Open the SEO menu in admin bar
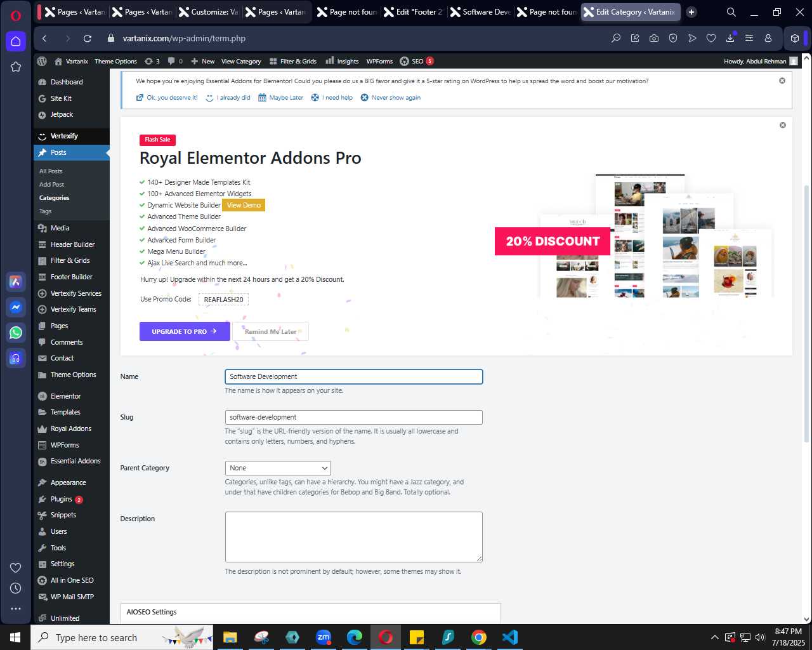This screenshot has width=812, height=650. 417,61
